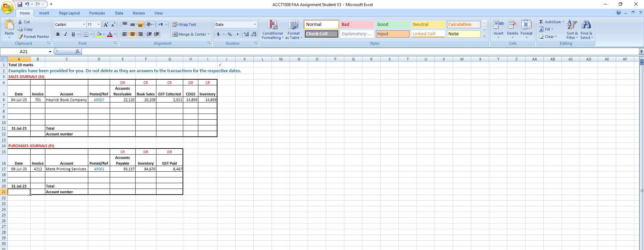The width and height of the screenshot is (644, 250).
Task: Open Conditional Formatting menu
Action: point(273,30)
